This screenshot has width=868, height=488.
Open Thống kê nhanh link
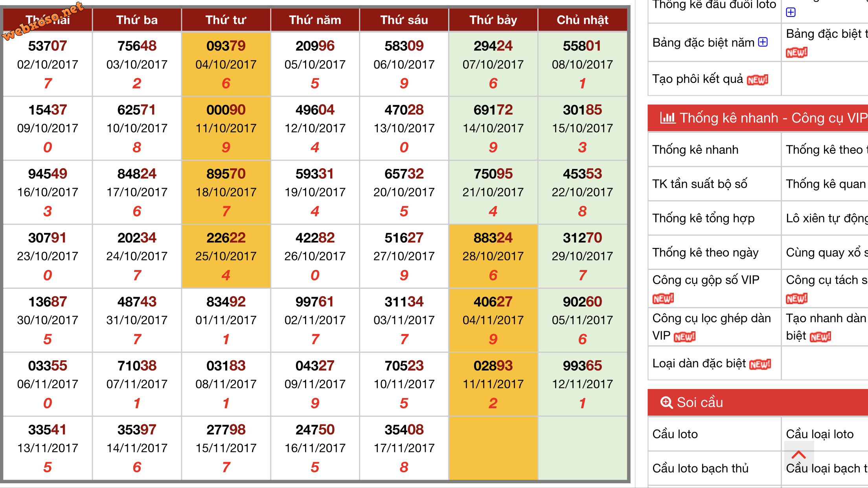(695, 150)
